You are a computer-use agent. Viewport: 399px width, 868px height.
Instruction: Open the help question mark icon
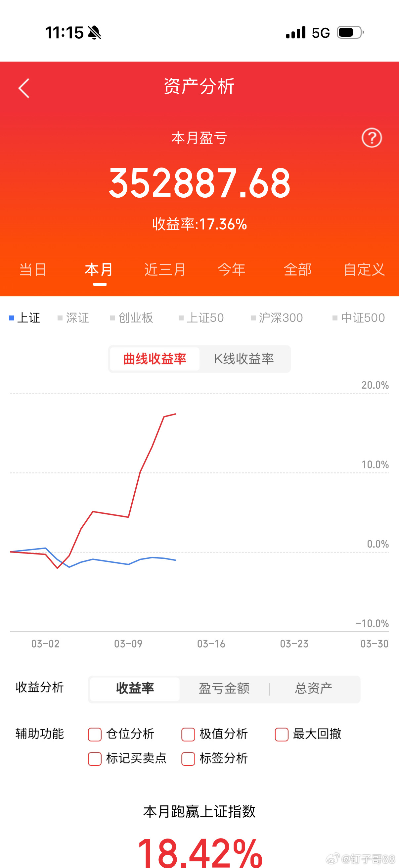coord(372,138)
